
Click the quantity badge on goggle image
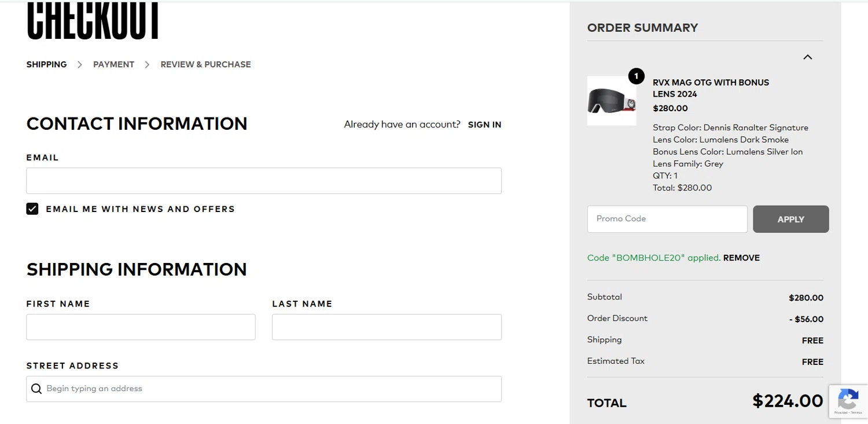[636, 76]
